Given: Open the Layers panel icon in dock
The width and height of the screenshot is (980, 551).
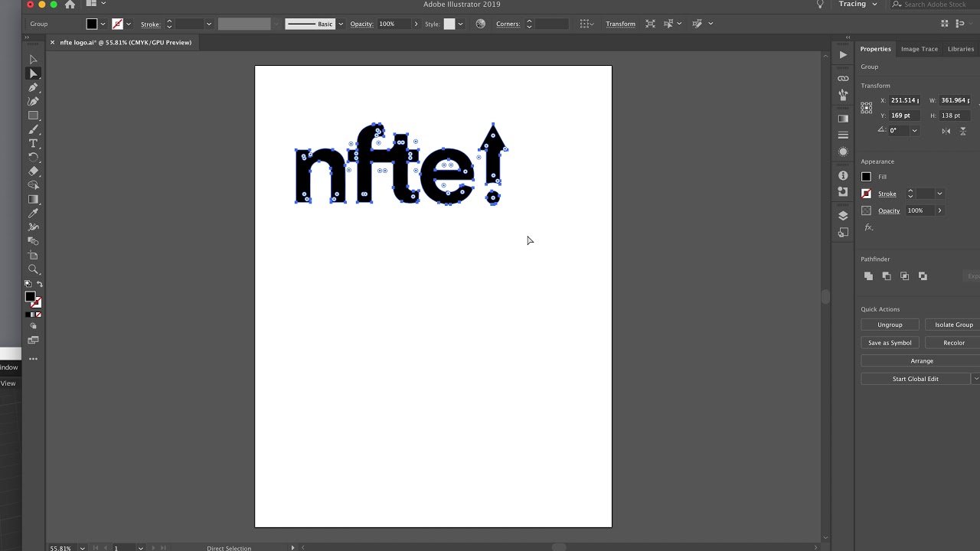Looking at the screenshot, I should click(843, 216).
